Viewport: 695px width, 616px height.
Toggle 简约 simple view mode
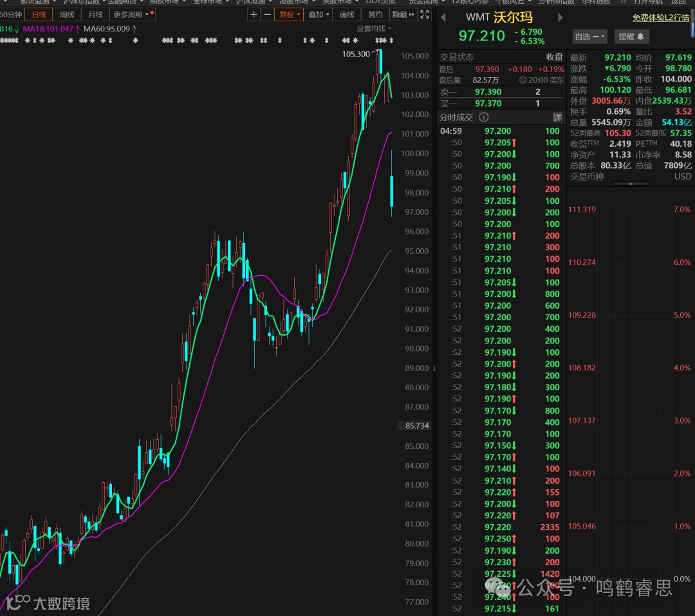click(375, 15)
